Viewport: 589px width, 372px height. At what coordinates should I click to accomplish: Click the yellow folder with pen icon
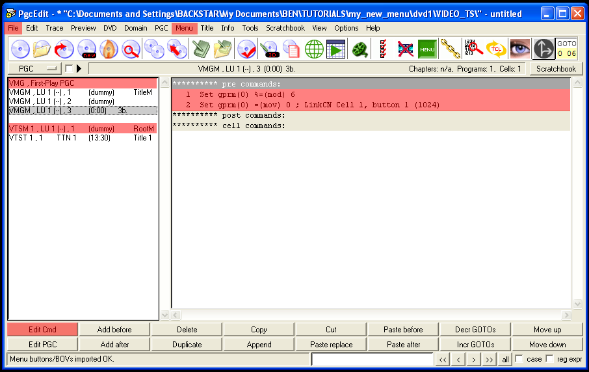click(223, 49)
